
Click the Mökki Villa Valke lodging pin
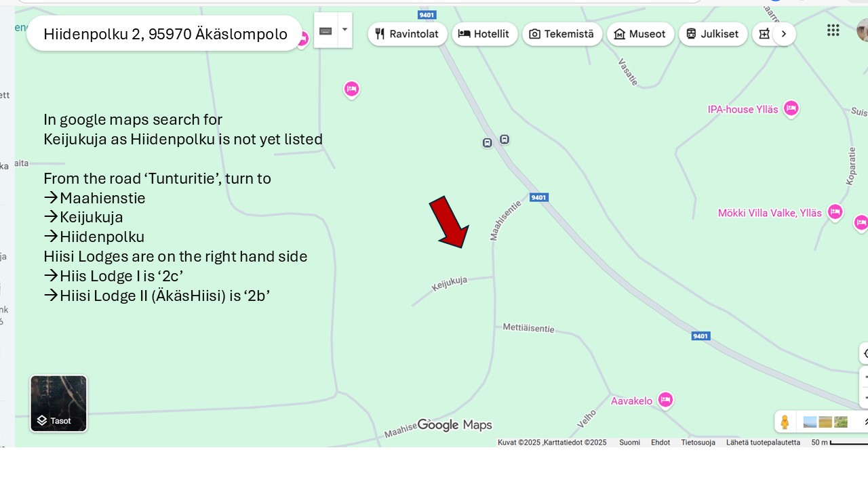(x=835, y=212)
